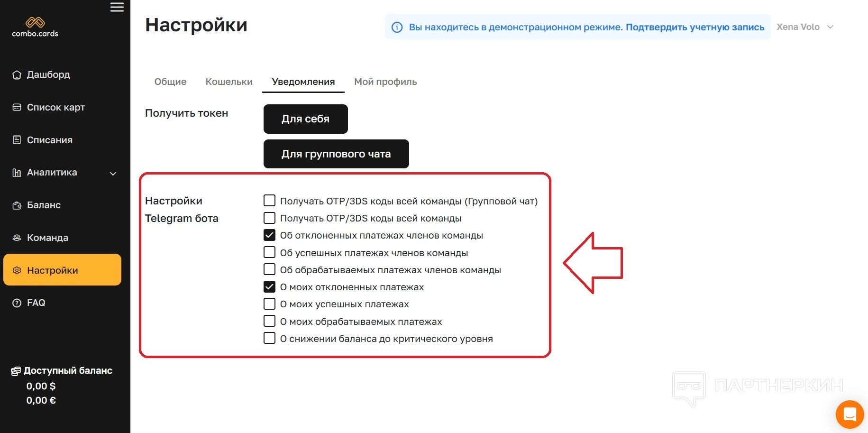Expand the Аналитика submenu chevron
Image resolution: width=868 pixels, height=433 pixels.
point(113,173)
